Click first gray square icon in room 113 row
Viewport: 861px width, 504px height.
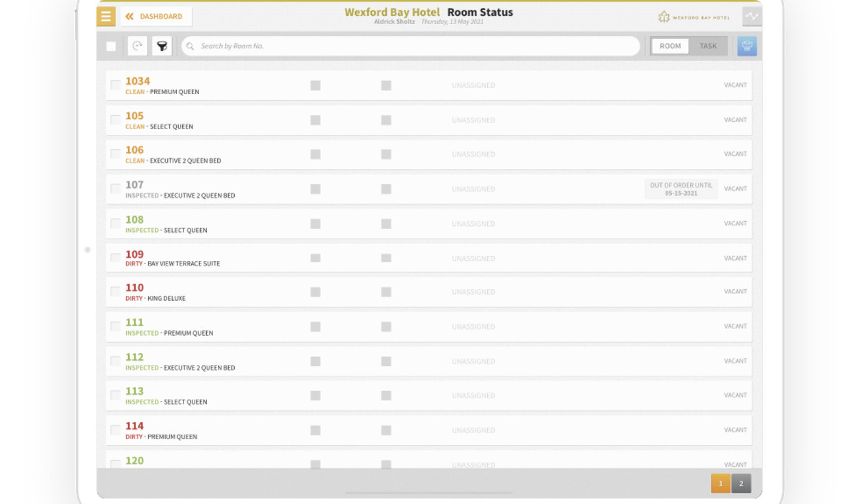(315, 395)
